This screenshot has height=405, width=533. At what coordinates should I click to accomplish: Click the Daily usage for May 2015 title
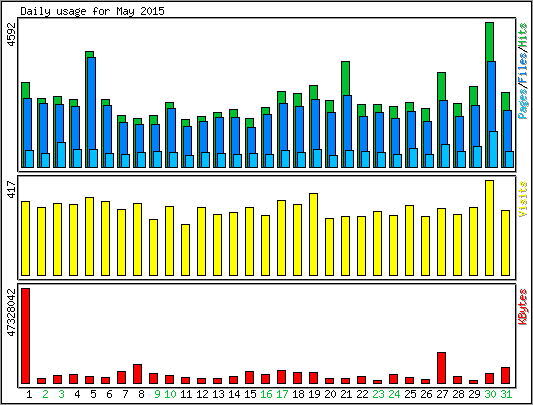point(92,11)
